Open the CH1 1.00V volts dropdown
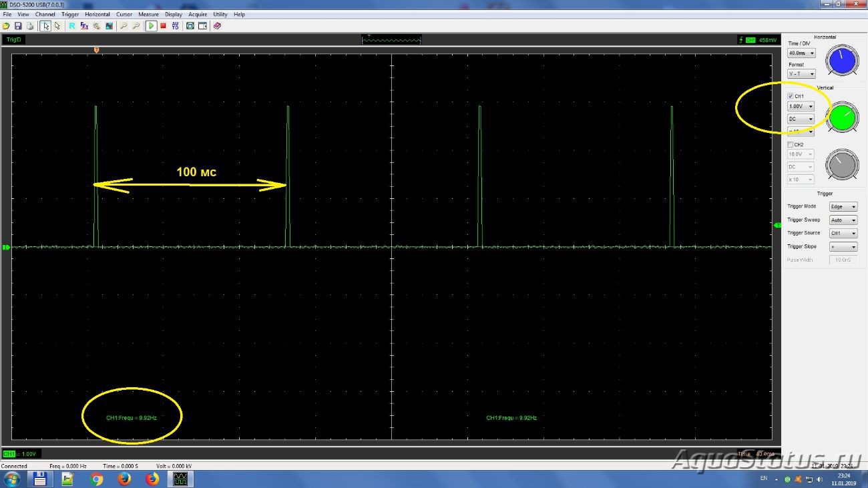Viewport: 868px width, 488px height. point(801,106)
